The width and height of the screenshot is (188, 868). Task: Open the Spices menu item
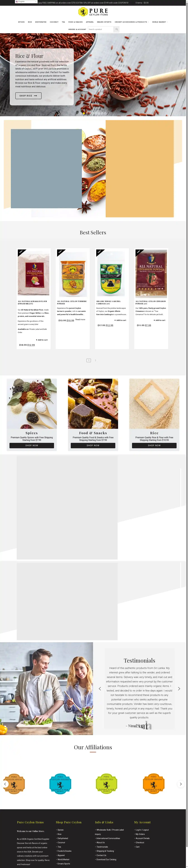(x=21, y=22)
